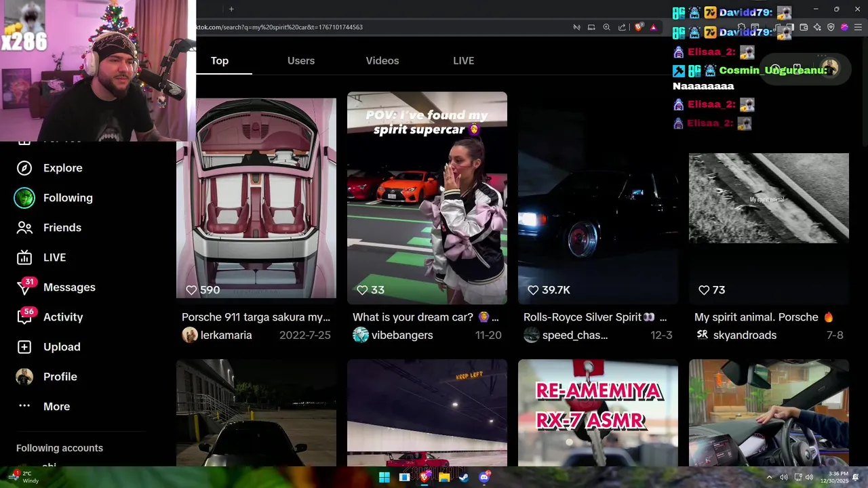
Task: Open Discord from the taskbar
Action: point(484,477)
